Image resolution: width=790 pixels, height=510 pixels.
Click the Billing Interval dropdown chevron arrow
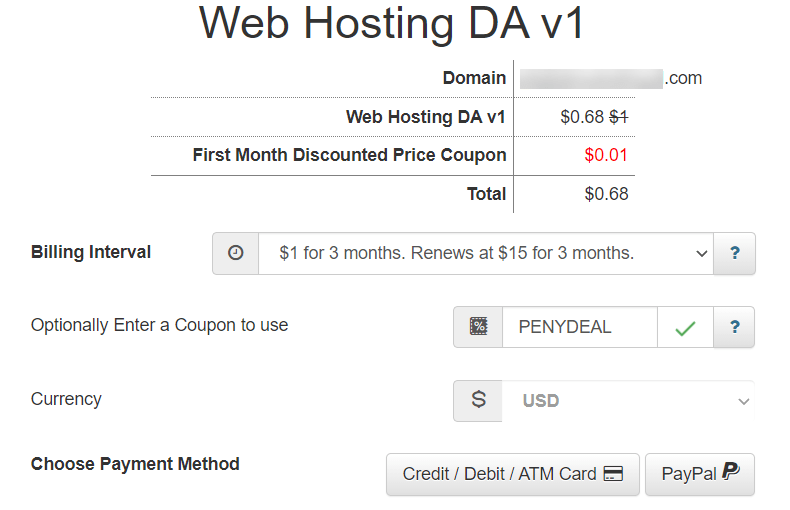(x=701, y=253)
